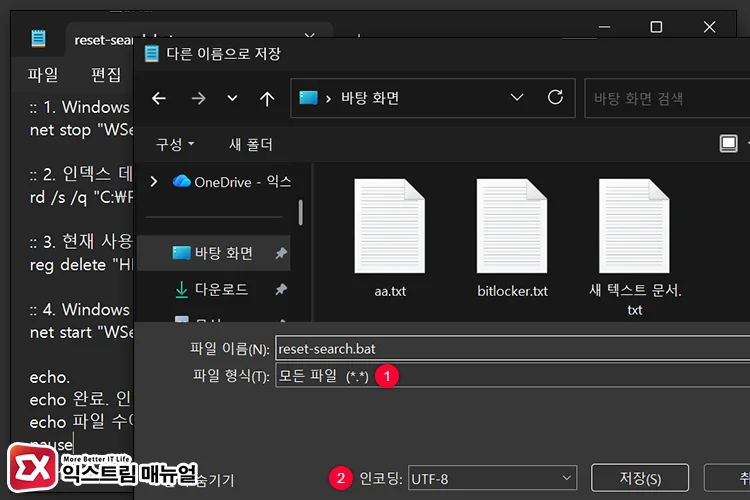
Task: Click the pin icon beside 다운로드
Action: pos(281,289)
